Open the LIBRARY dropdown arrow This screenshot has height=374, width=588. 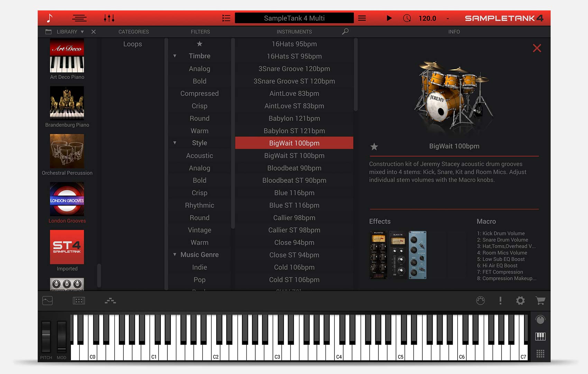tap(82, 32)
